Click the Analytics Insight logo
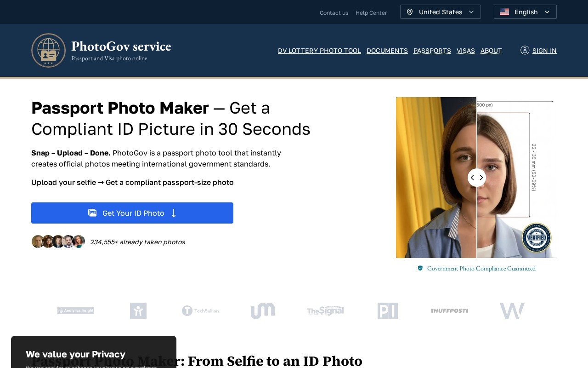This screenshot has height=368, width=588. [x=76, y=310]
